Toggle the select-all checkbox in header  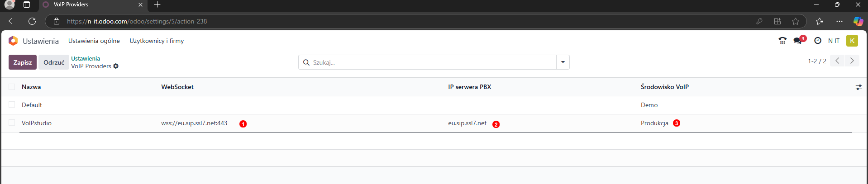[12, 87]
